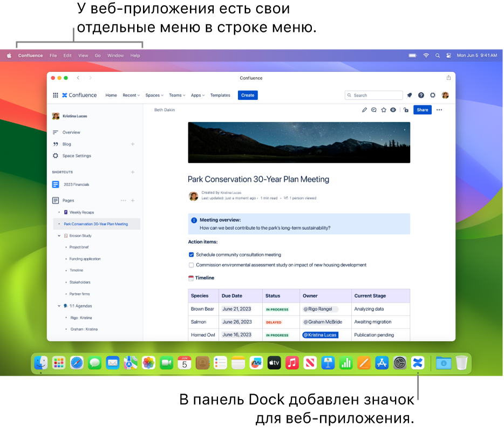Launch Safari from the Dock
Image resolution: width=504 pixels, height=432 pixels.
(x=77, y=363)
